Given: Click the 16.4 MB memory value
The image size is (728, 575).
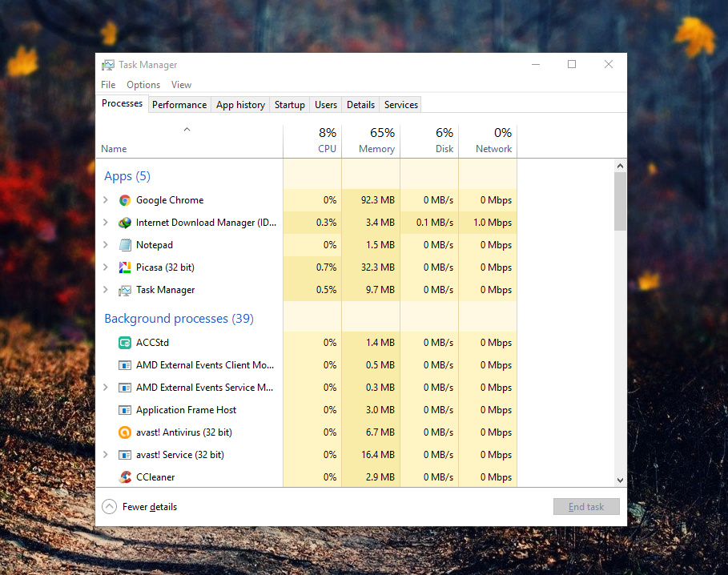Looking at the screenshot, I should point(378,455).
